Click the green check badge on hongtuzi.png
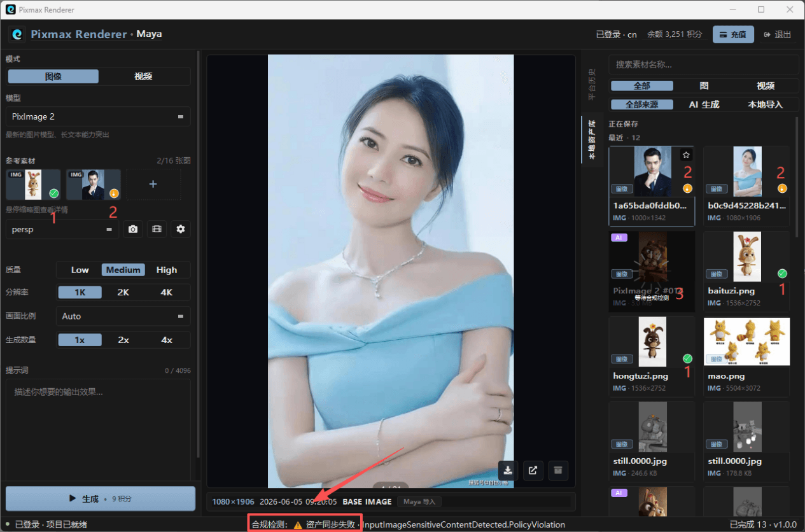This screenshot has height=532, width=805. click(x=687, y=358)
